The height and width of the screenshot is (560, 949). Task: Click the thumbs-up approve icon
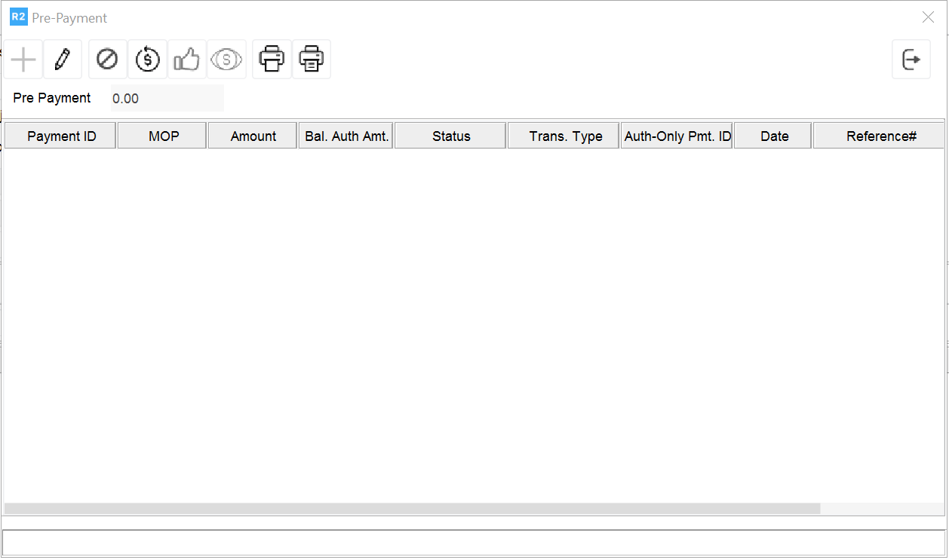pyautogui.click(x=186, y=60)
